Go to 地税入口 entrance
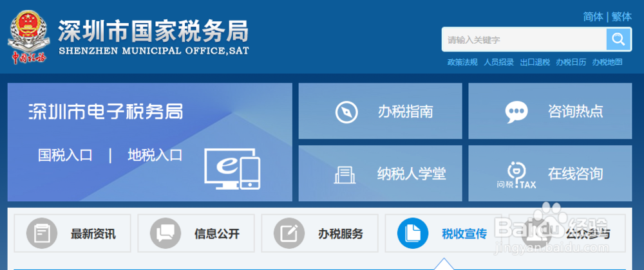 pos(155,156)
